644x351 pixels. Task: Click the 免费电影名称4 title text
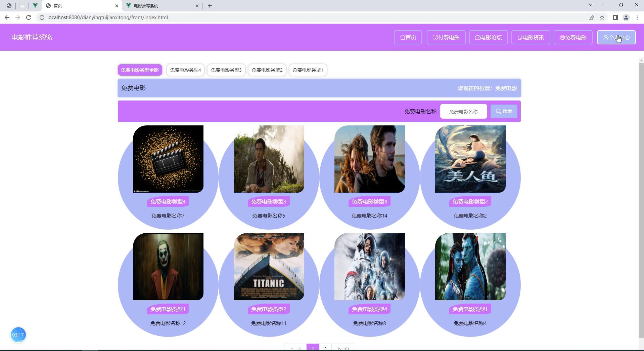click(x=470, y=323)
